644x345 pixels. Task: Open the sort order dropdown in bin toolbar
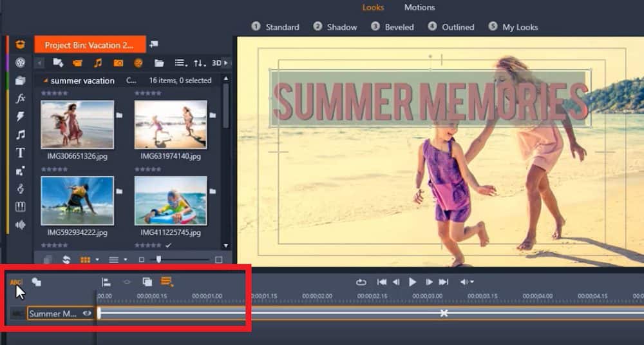(x=200, y=63)
